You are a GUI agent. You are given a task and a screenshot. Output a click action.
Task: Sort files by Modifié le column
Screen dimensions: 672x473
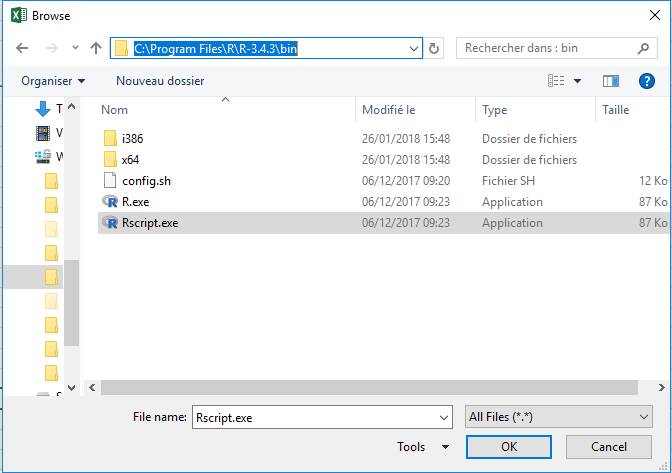(389, 110)
